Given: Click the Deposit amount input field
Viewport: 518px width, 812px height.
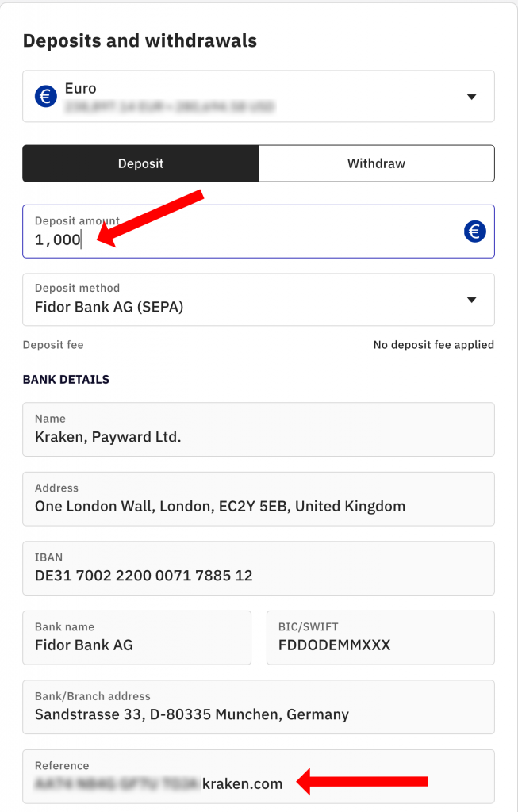Looking at the screenshot, I should pos(238,239).
